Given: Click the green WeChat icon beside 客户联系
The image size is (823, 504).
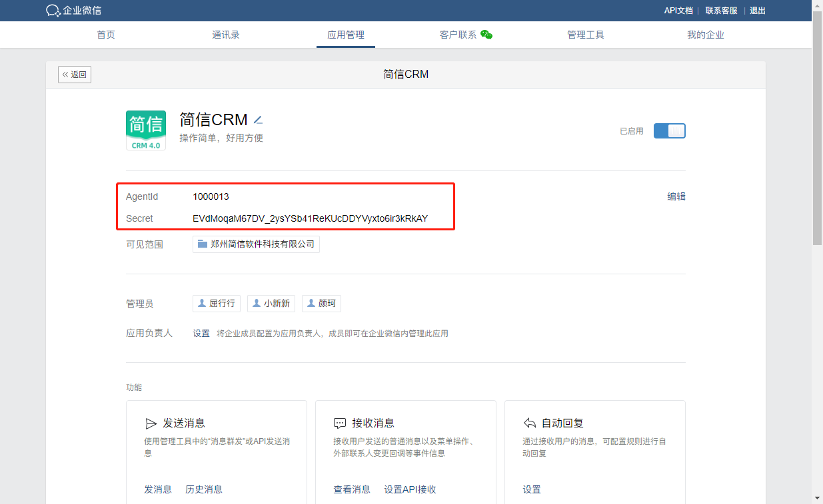Looking at the screenshot, I should click(486, 35).
